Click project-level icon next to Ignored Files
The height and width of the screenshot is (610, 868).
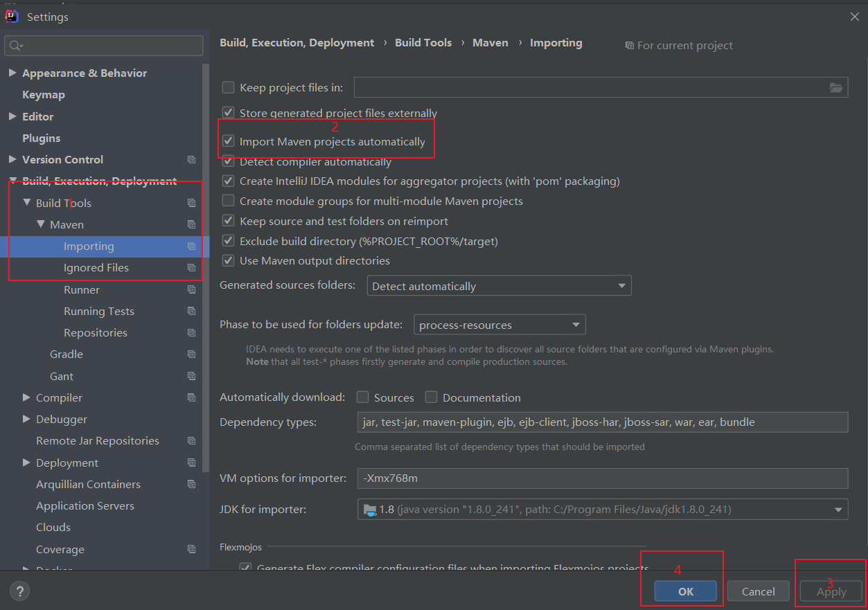pos(192,268)
